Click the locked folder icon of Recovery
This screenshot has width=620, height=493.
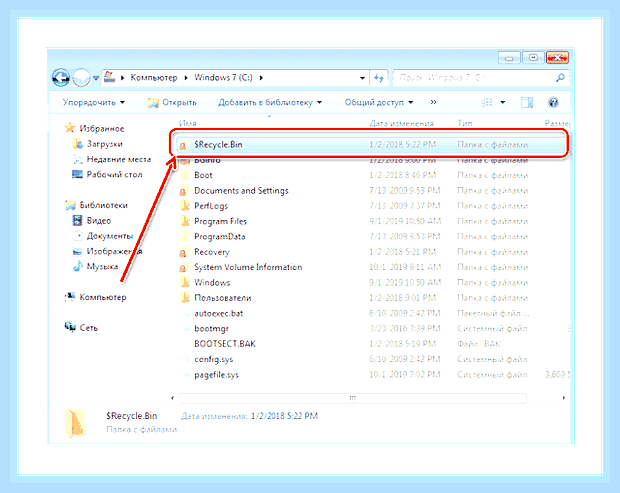coord(183,252)
